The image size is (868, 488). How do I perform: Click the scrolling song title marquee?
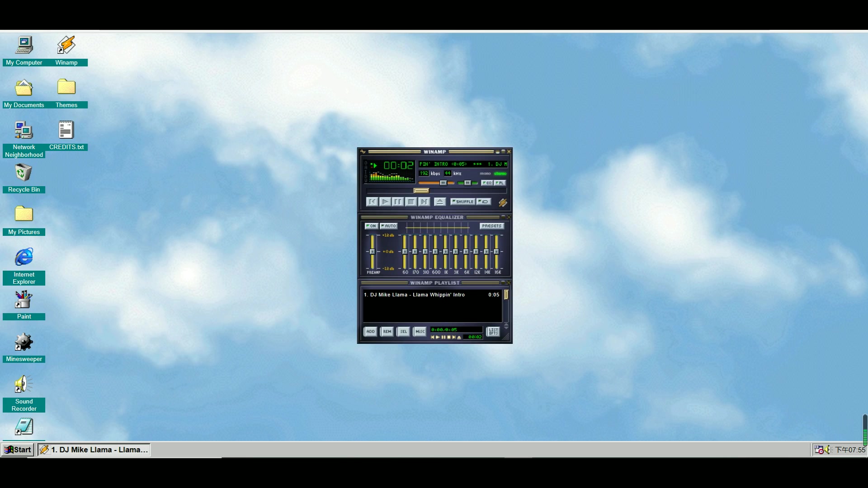point(463,164)
